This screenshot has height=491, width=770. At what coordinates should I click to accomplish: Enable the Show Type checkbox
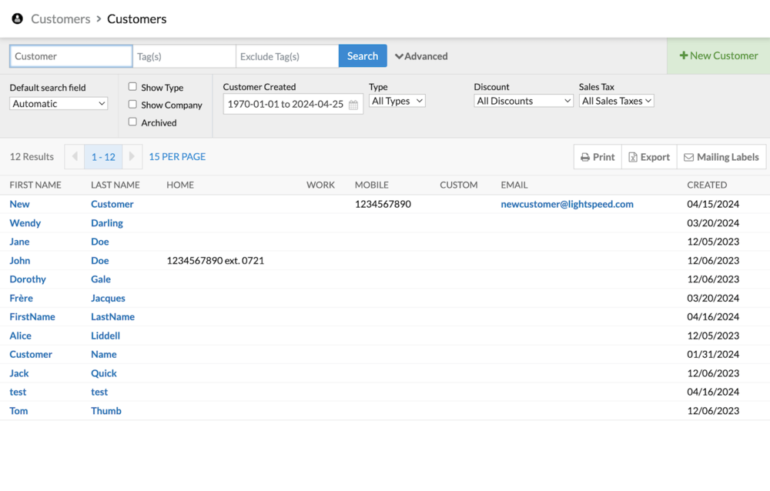tap(133, 87)
